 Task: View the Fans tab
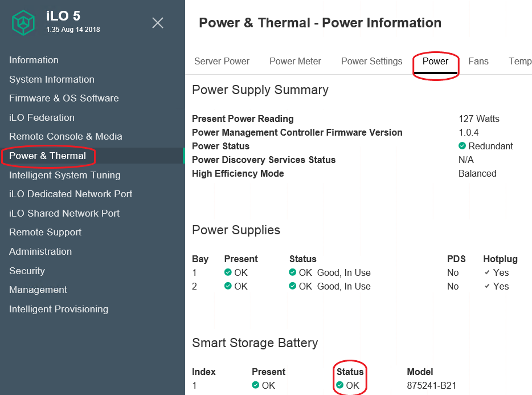[x=478, y=61]
